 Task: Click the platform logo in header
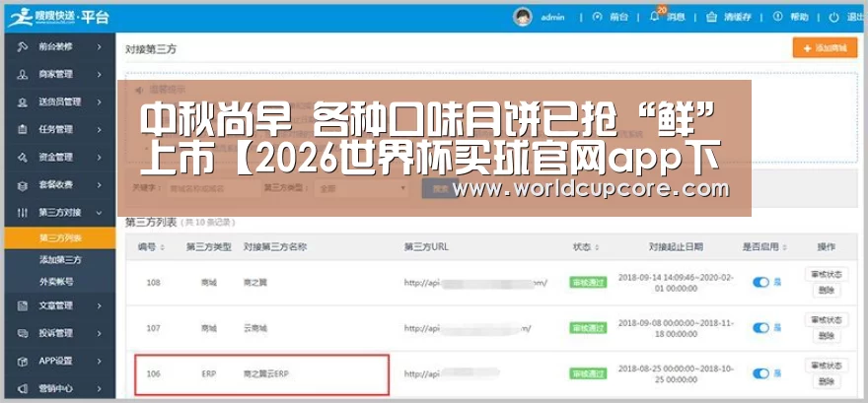coord(58,17)
